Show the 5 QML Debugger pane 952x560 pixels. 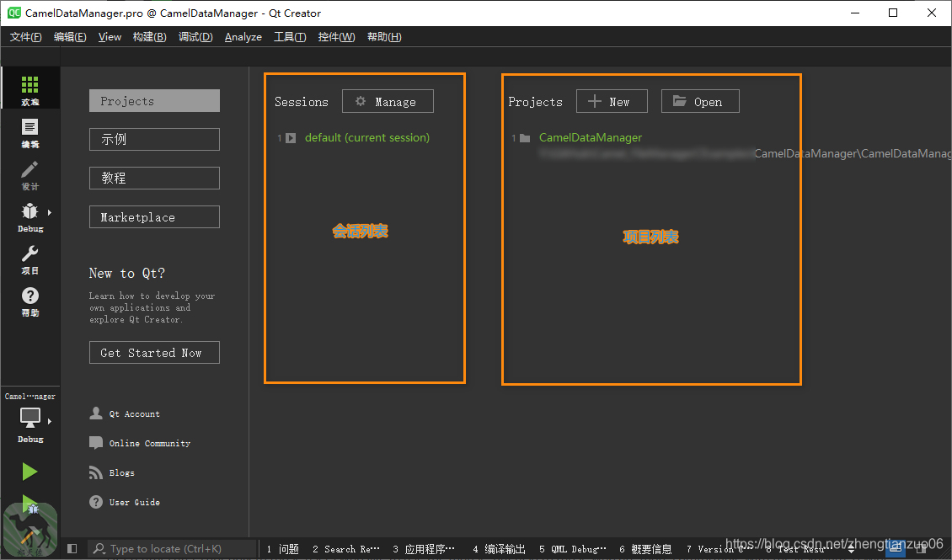pos(573,549)
